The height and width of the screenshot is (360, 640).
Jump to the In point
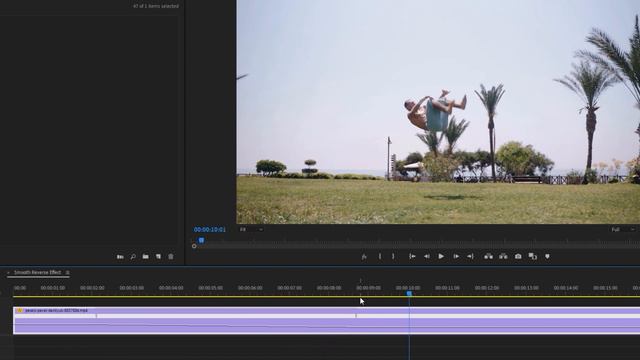tap(412, 256)
